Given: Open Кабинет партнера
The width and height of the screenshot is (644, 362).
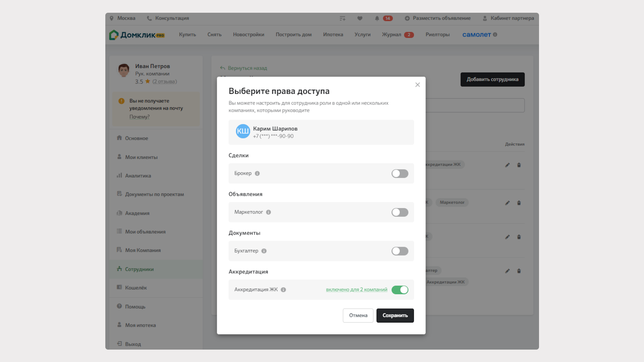Looking at the screenshot, I should pyautogui.click(x=508, y=18).
